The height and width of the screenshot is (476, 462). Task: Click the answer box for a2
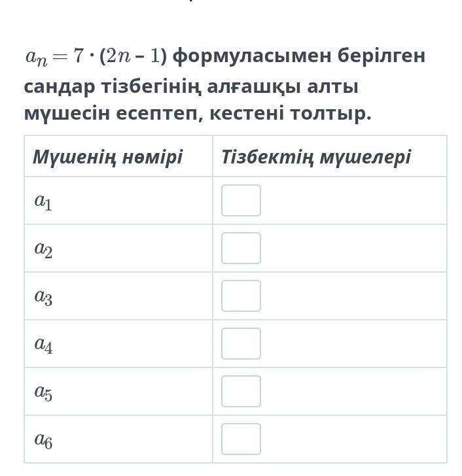click(x=241, y=248)
